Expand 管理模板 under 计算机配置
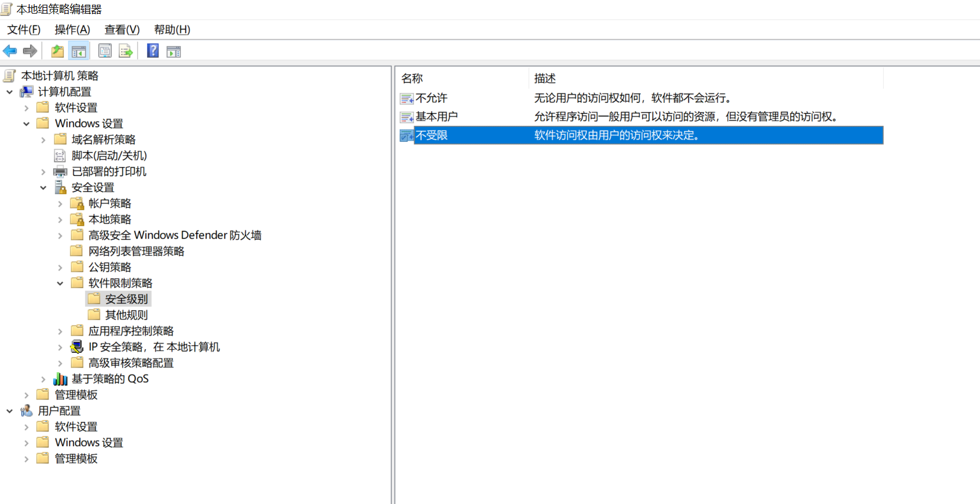 (26, 395)
